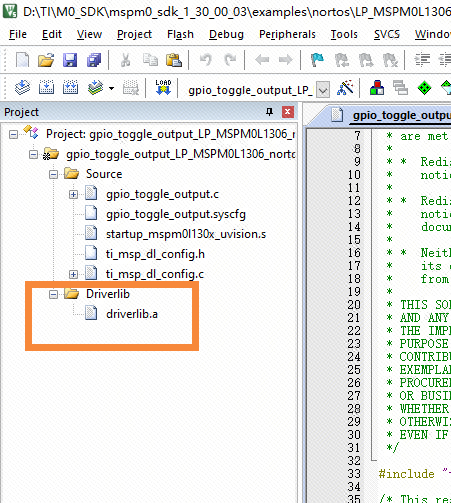
Task: Pin the Project panel with pushpin
Action: (269, 112)
